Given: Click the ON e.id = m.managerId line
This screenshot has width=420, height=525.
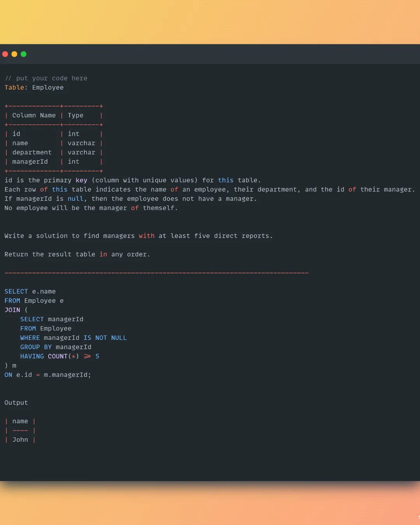Looking at the screenshot, I should [47, 374].
